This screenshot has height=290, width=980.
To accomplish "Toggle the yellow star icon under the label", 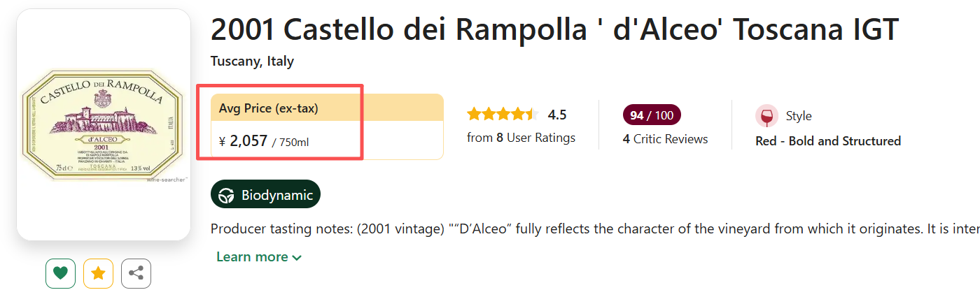I will (98, 273).
